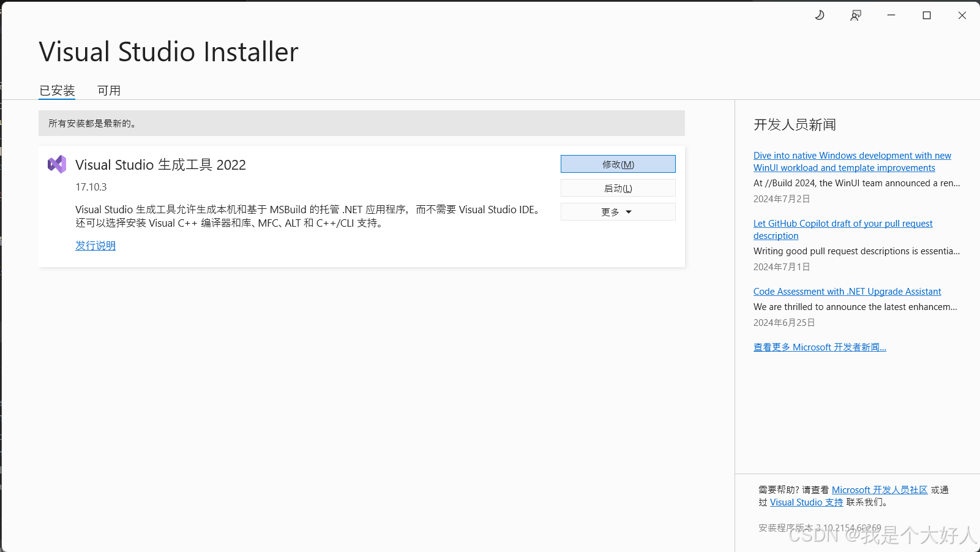Click 'Writing good pull request descriptions' summary
The image size is (980, 552).
point(857,251)
